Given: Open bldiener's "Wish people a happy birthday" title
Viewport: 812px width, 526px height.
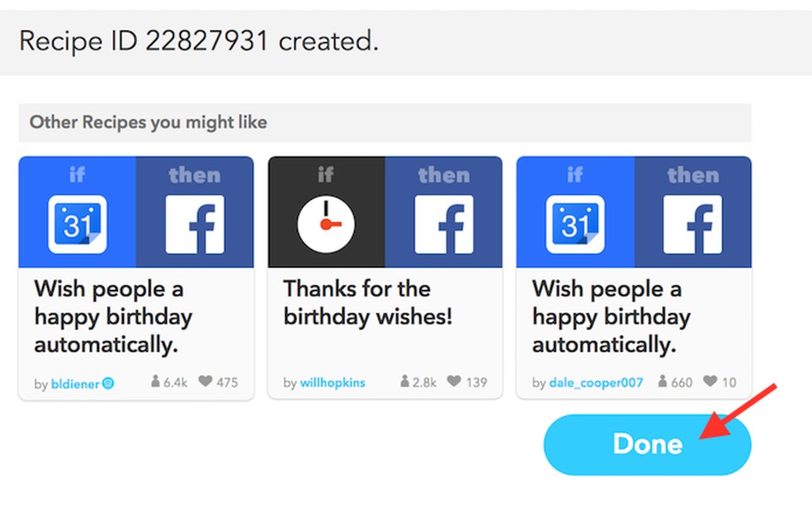Looking at the screenshot, I should pos(113,316).
